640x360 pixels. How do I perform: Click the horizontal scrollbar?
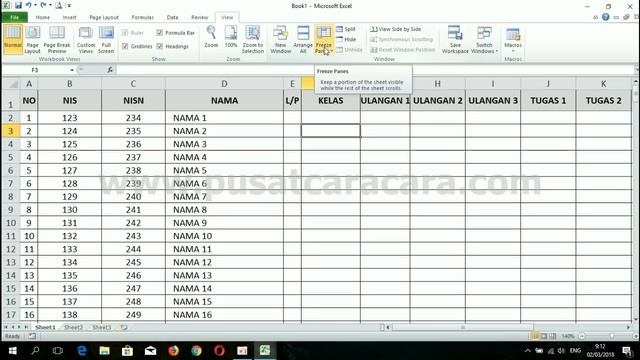462,327
